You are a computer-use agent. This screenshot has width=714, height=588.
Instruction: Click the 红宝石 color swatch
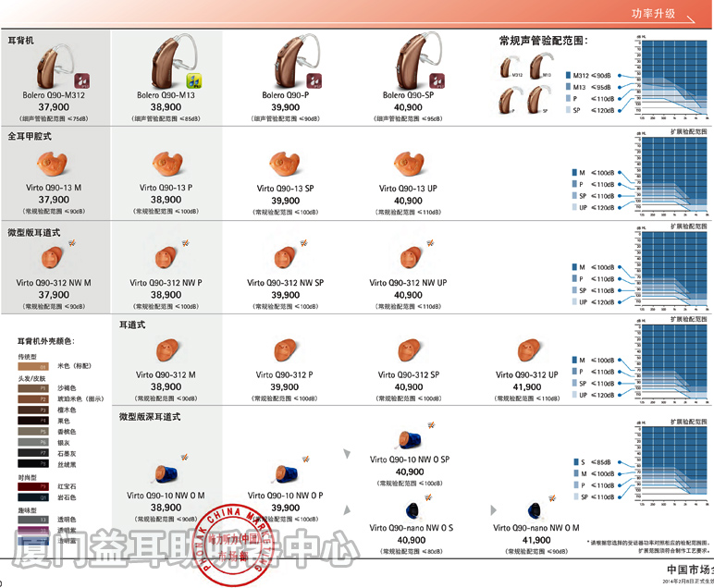[x=33, y=486]
